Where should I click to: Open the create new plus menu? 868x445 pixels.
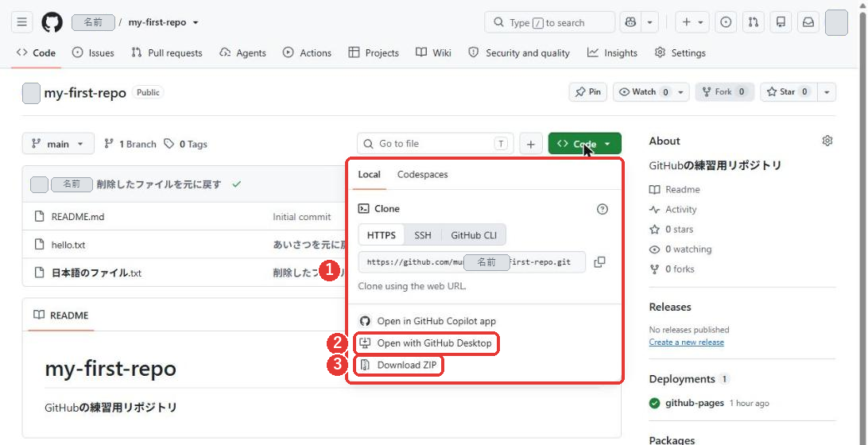coord(692,22)
